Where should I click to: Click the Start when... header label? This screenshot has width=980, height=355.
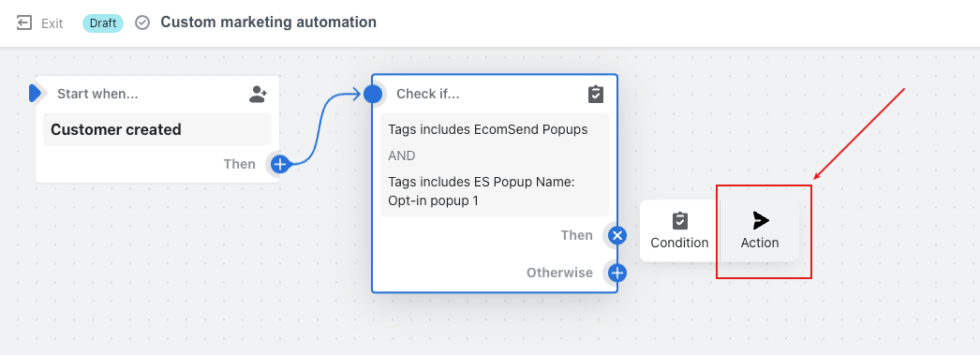coord(97,94)
